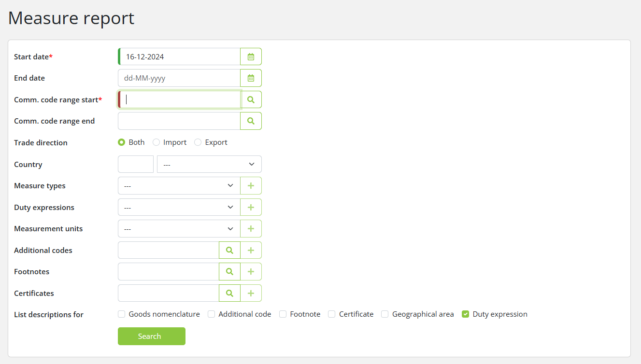The height and width of the screenshot is (364, 641).
Task: Open the Measurement units dropdown
Action: point(179,229)
